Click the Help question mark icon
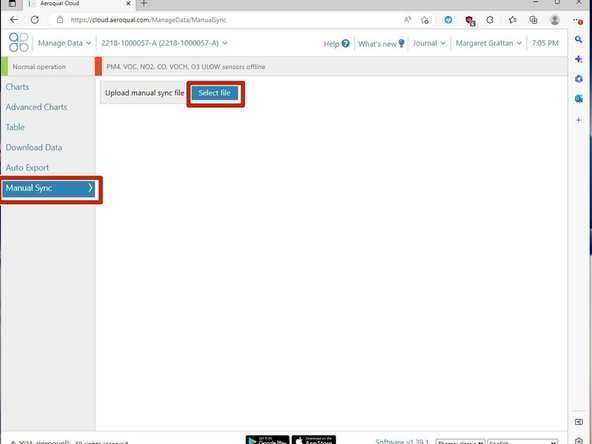592x444 pixels. click(345, 43)
